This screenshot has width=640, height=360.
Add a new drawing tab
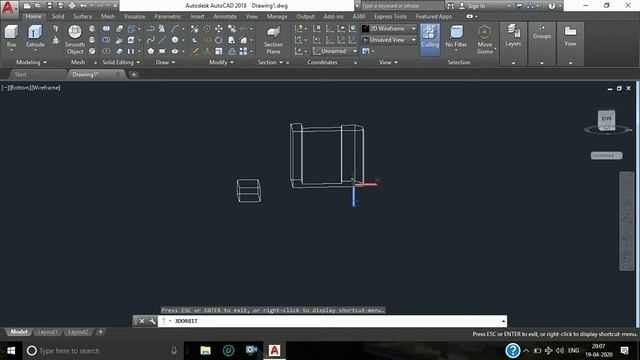[133, 75]
